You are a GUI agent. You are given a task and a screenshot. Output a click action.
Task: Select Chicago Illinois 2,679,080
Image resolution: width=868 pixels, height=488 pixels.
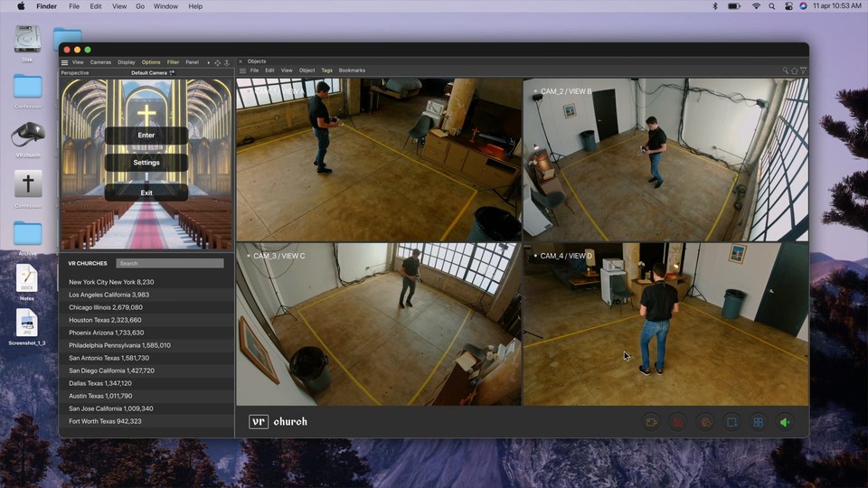(x=146, y=307)
